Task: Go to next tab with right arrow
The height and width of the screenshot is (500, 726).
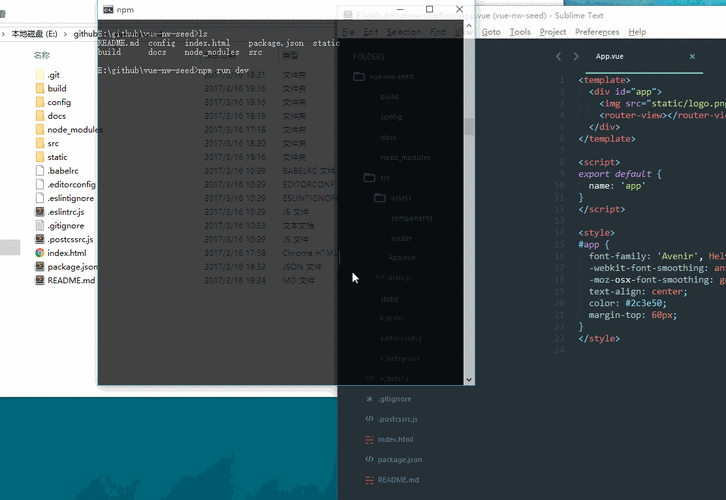Action: coord(575,57)
